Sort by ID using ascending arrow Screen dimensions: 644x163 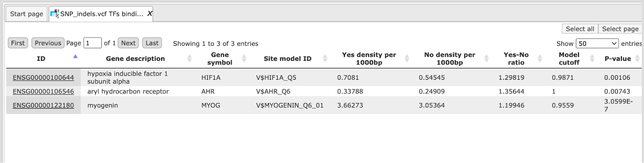point(75,57)
